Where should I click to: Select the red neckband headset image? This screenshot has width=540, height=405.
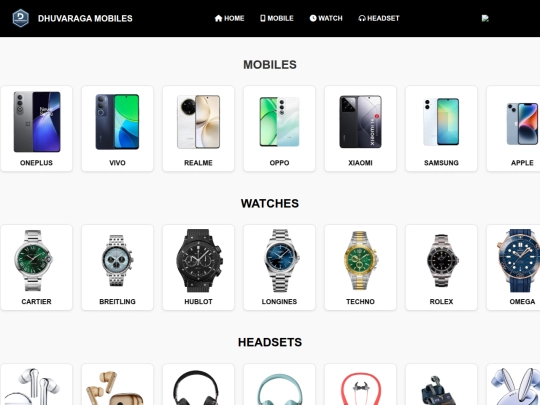point(360,388)
